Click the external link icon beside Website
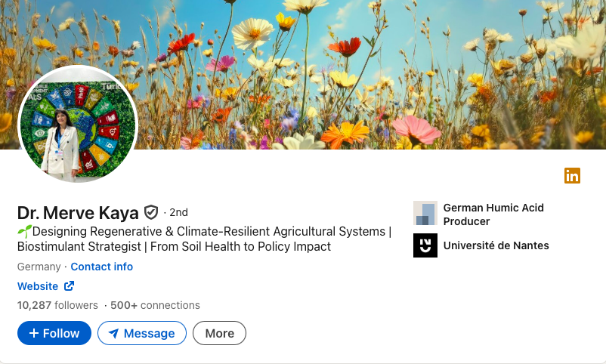Screen dimensions: 606x364 [69, 286]
